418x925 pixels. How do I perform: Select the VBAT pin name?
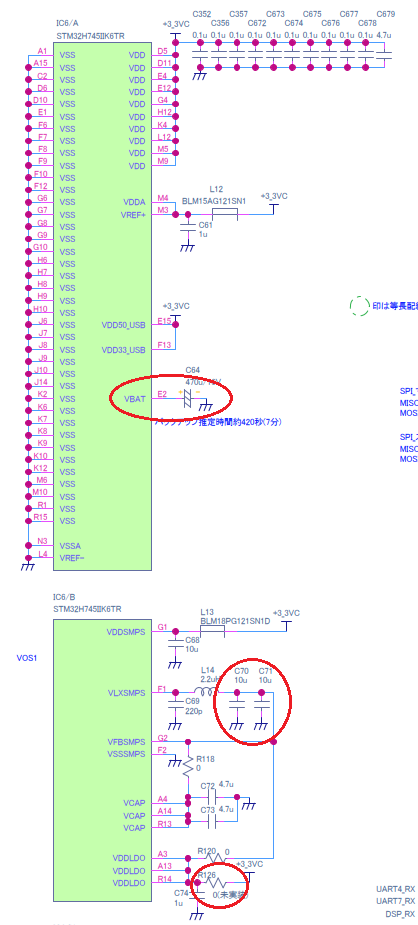coord(134,398)
